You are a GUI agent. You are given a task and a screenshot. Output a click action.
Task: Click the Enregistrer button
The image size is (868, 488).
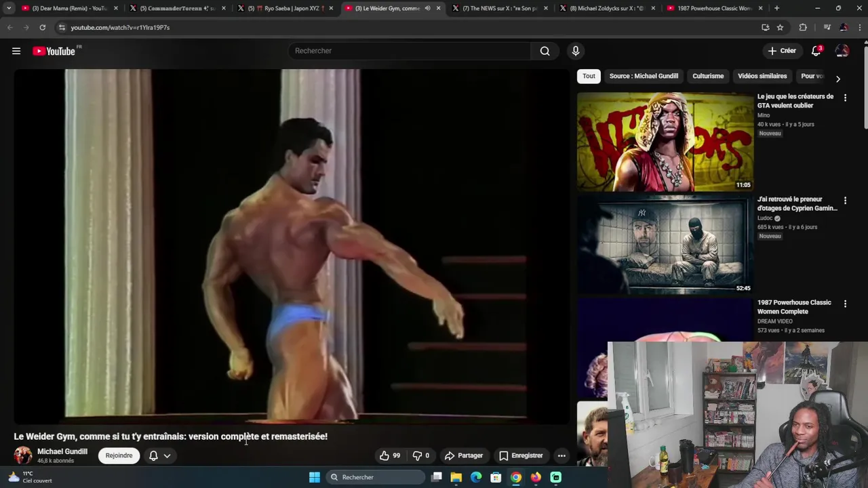521,455
